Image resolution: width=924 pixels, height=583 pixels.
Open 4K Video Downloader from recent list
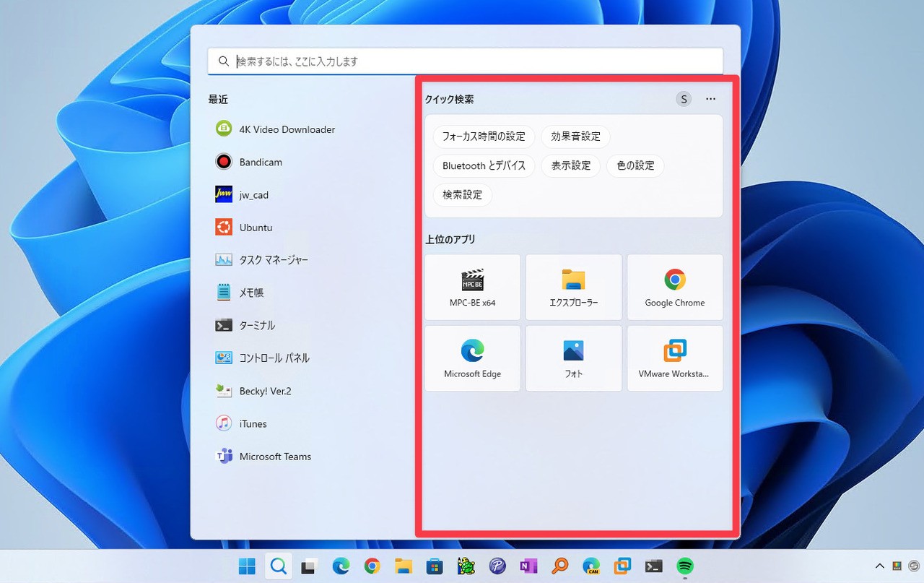(287, 129)
